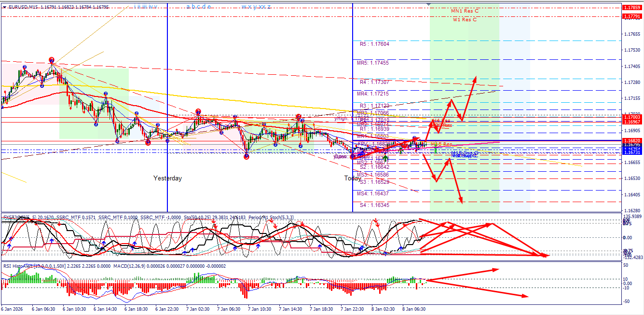Image resolution: width=644 pixels, height=315 pixels.
Task: Open the EURUSD,M15 chart title dropdown triangle
Action: [4, 7]
